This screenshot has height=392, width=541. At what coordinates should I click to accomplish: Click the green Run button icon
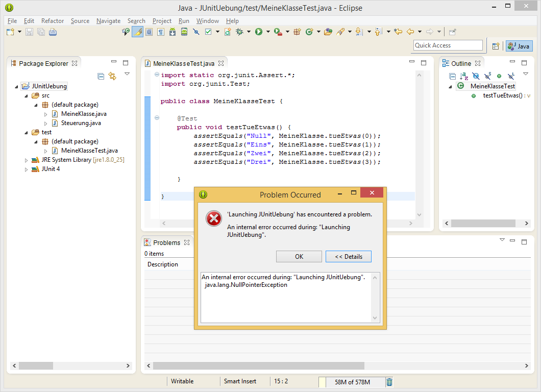pos(259,32)
